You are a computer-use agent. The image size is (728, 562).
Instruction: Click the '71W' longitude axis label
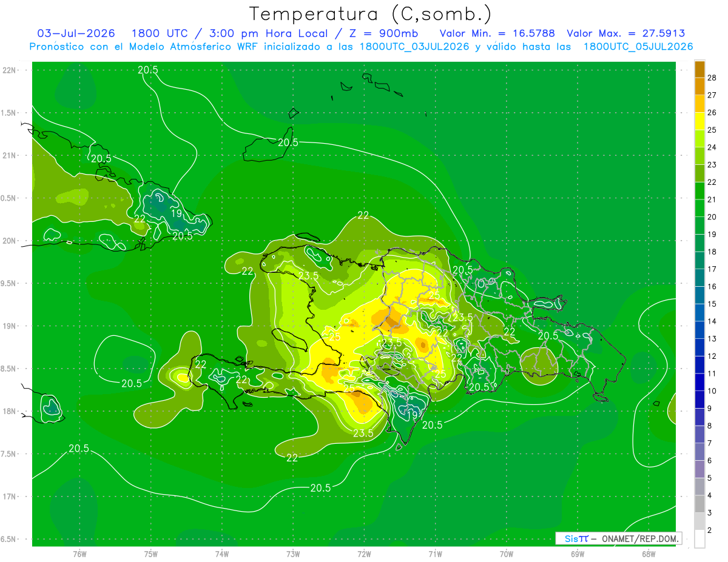[x=435, y=554]
